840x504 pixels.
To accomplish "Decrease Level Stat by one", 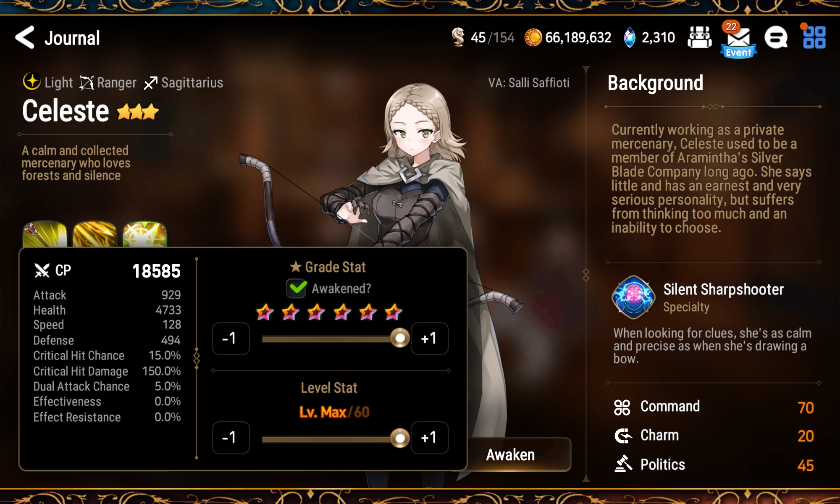I will [x=231, y=438].
